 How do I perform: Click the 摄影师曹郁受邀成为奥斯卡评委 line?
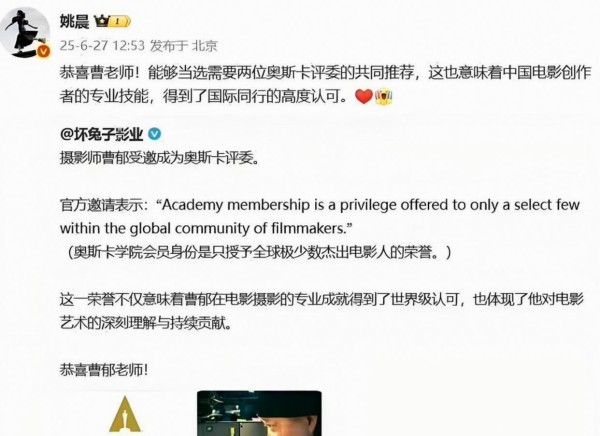[x=159, y=157]
